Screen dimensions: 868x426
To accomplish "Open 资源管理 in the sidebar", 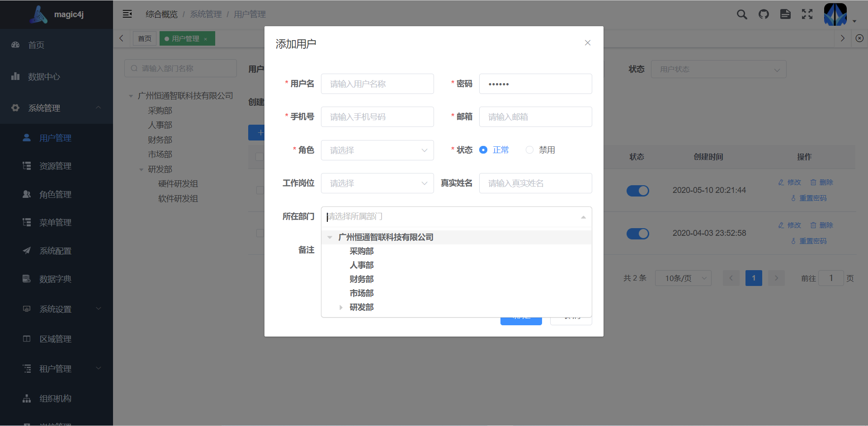I will [57, 166].
